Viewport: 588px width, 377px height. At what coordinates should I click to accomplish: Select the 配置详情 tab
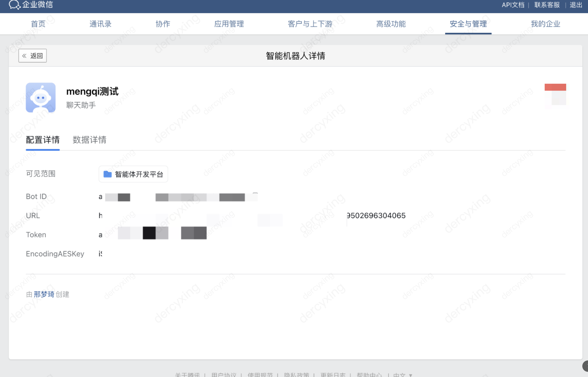[43, 140]
